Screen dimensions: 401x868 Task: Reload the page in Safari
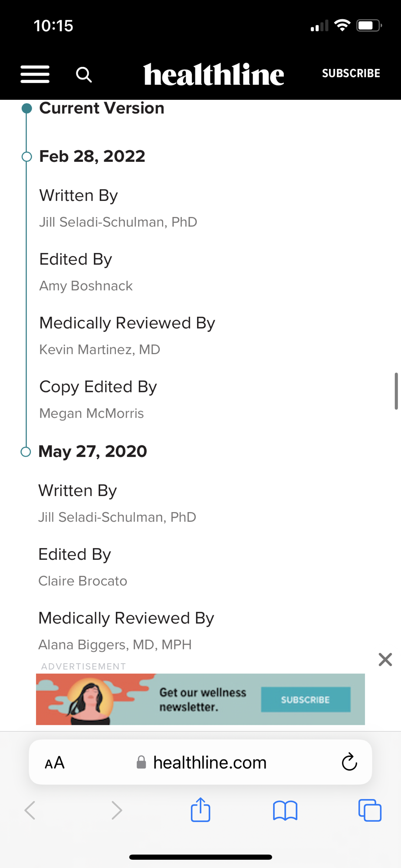click(349, 762)
